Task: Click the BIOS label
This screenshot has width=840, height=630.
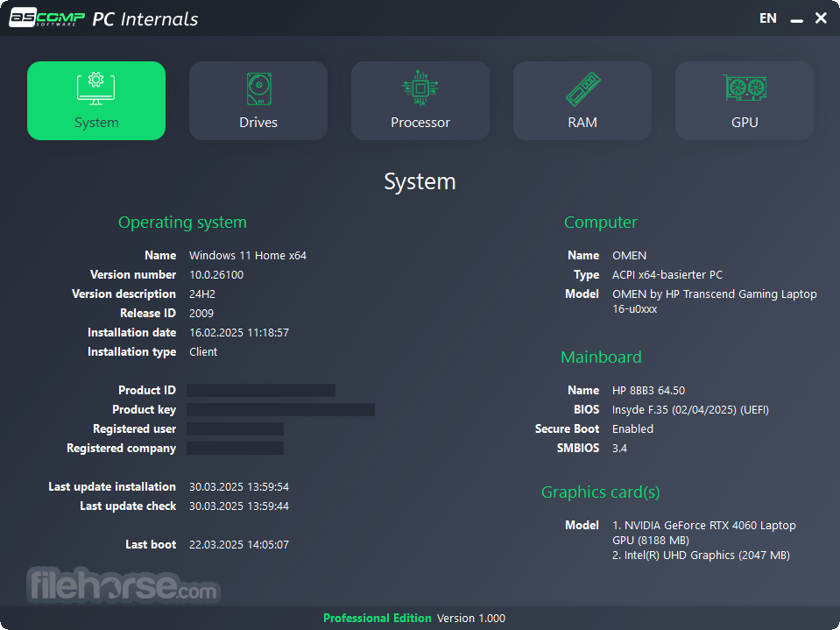Action: tap(587, 410)
